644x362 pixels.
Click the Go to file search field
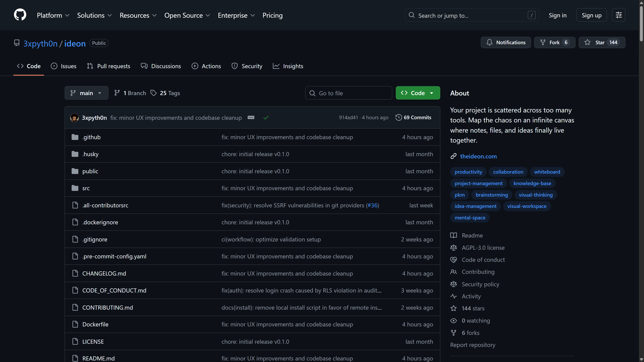tap(349, 93)
